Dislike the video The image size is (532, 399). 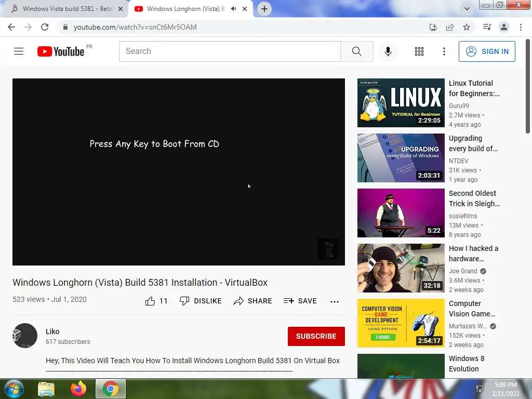click(x=201, y=301)
